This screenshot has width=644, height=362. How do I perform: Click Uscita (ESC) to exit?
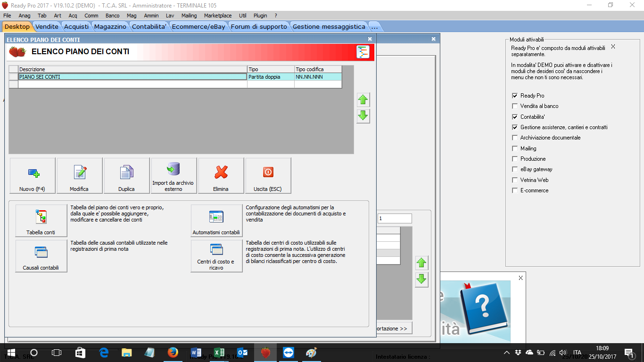(x=268, y=175)
